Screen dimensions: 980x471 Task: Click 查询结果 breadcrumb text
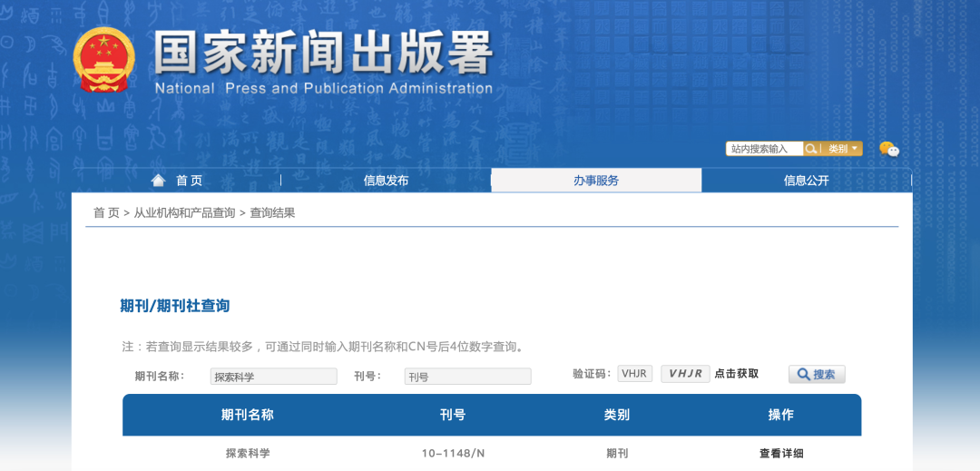(x=272, y=213)
